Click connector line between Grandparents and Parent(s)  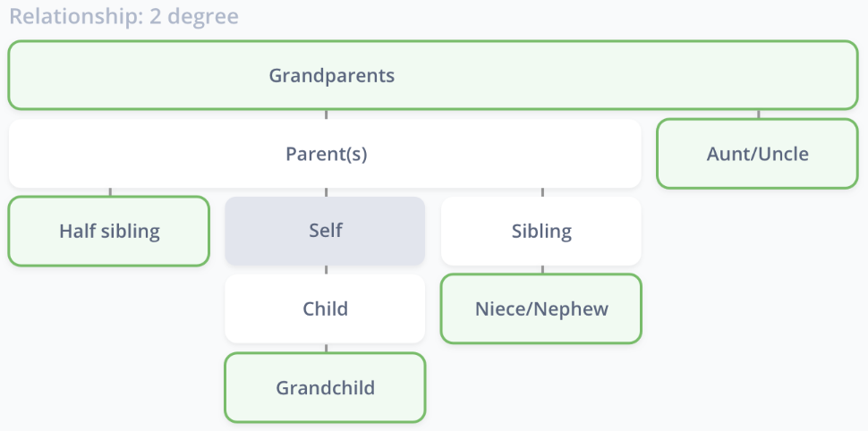pyautogui.click(x=326, y=114)
